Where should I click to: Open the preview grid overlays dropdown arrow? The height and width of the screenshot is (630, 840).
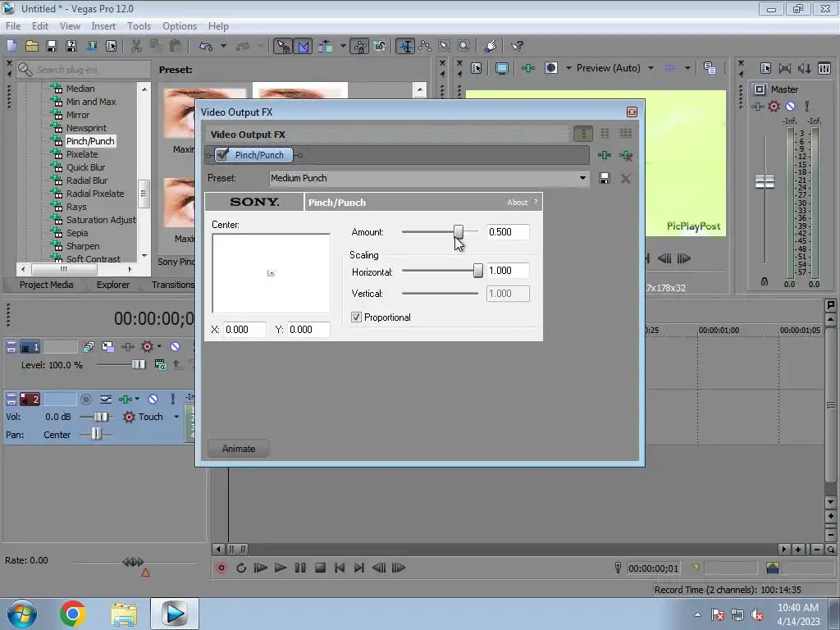point(687,68)
